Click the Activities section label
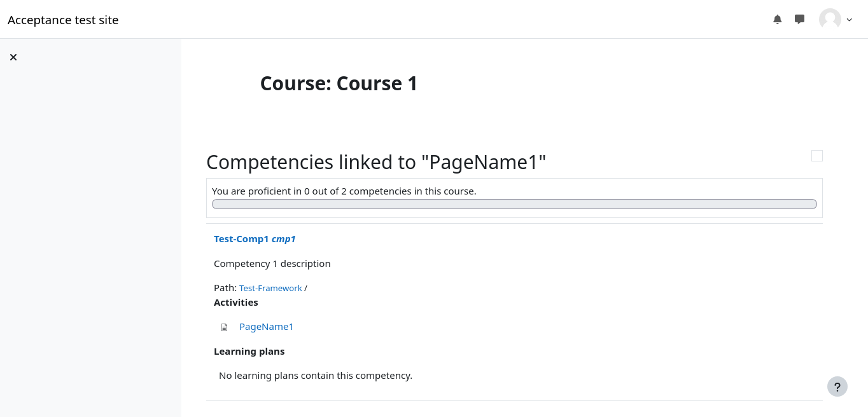 (x=236, y=303)
